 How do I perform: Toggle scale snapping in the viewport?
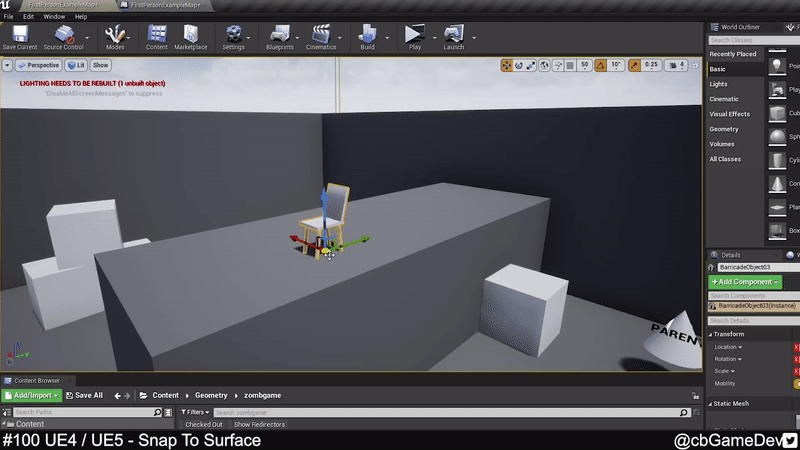(634, 65)
